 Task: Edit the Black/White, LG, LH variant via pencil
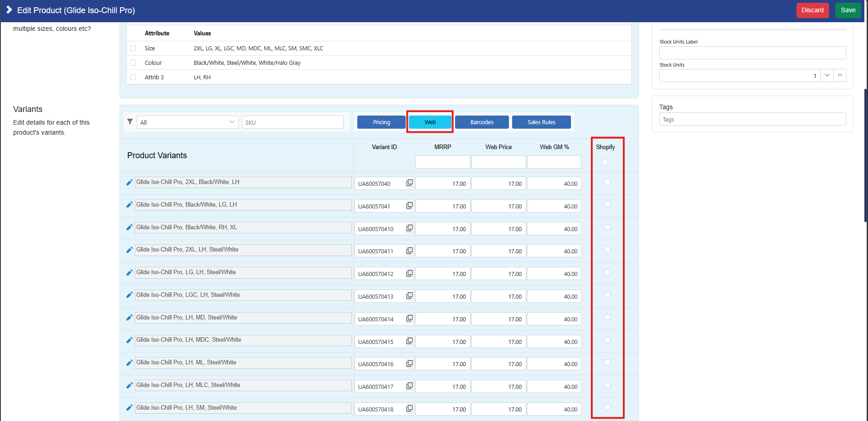129,205
